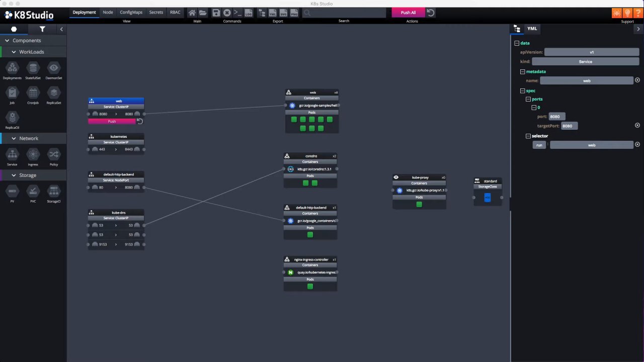This screenshot has width=644, height=362.
Task: Collapse the Network section
Action: coord(14,138)
